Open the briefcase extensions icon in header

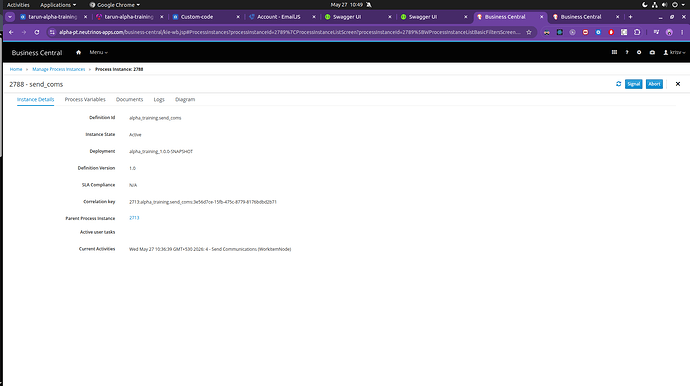click(x=652, y=52)
